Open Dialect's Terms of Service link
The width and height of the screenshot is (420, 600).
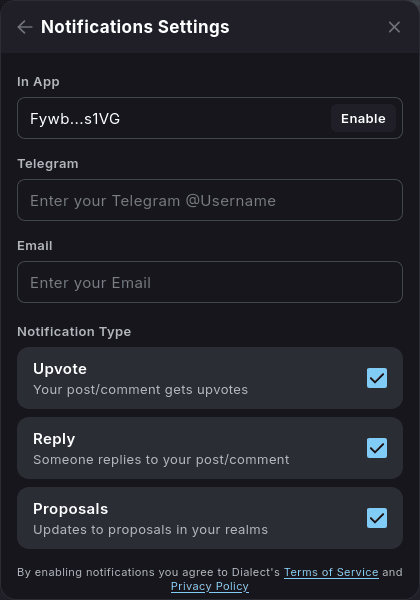click(x=331, y=572)
